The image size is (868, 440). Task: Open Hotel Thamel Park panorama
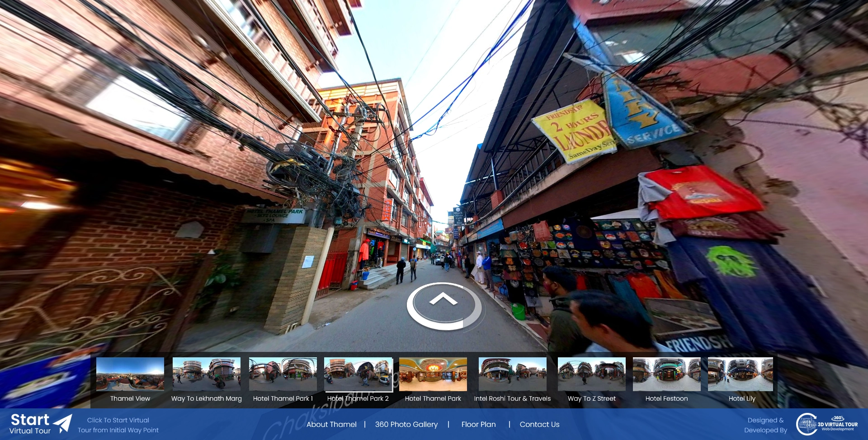[x=433, y=374]
